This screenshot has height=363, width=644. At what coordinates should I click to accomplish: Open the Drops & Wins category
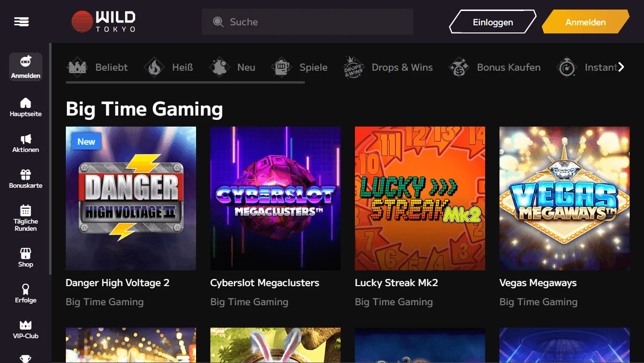tap(388, 67)
